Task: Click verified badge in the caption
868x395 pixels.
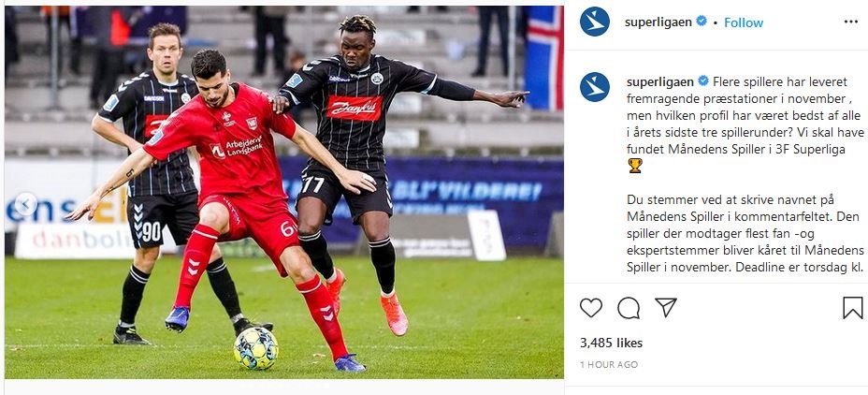Action: pos(703,80)
